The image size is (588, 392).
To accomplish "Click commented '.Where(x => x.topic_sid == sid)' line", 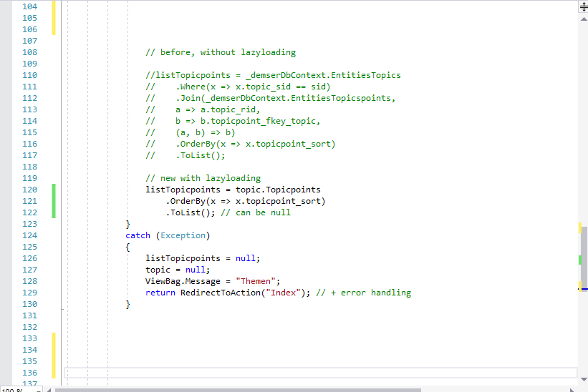I will [253, 87].
